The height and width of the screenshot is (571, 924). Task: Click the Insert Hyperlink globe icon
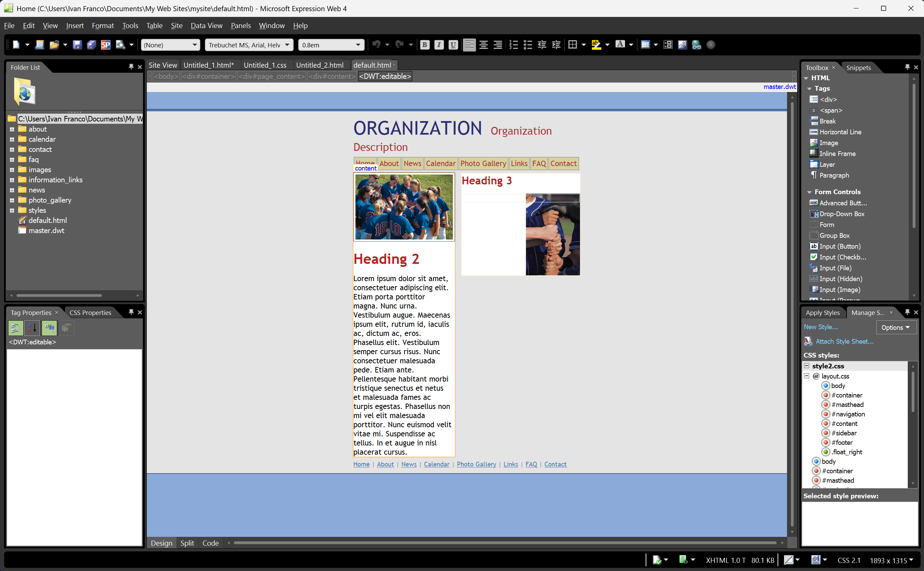[x=696, y=45]
